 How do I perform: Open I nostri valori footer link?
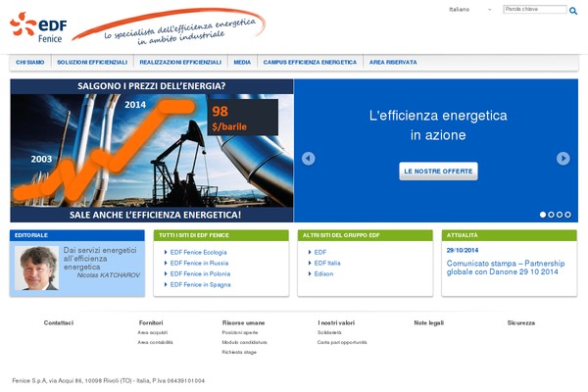[336, 322]
